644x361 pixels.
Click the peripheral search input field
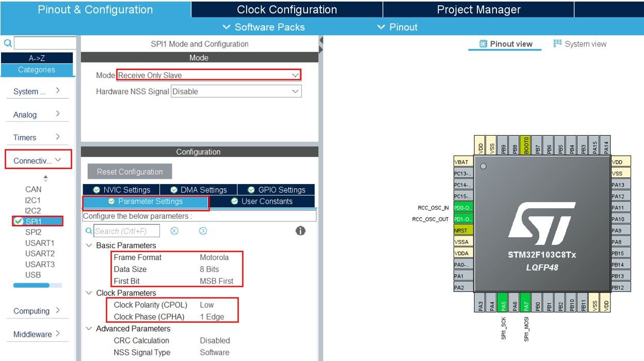(x=45, y=43)
